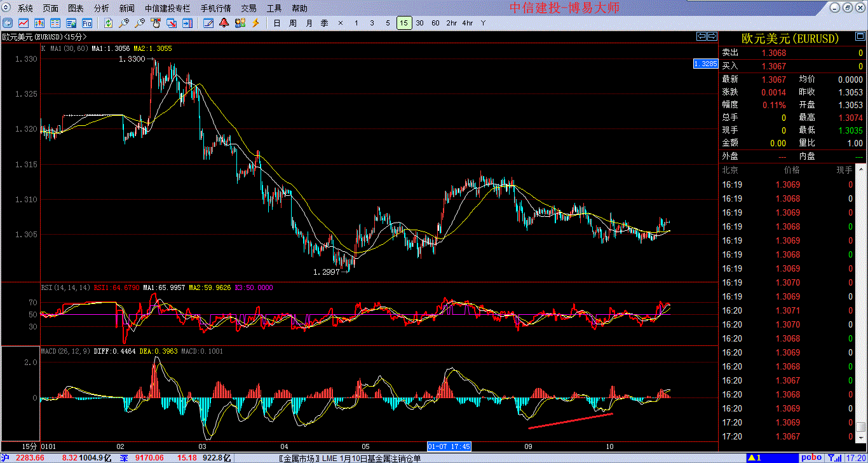The height and width of the screenshot is (463, 868).
Task: Click the green refresh toolbar icon
Action: click(x=109, y=23)
